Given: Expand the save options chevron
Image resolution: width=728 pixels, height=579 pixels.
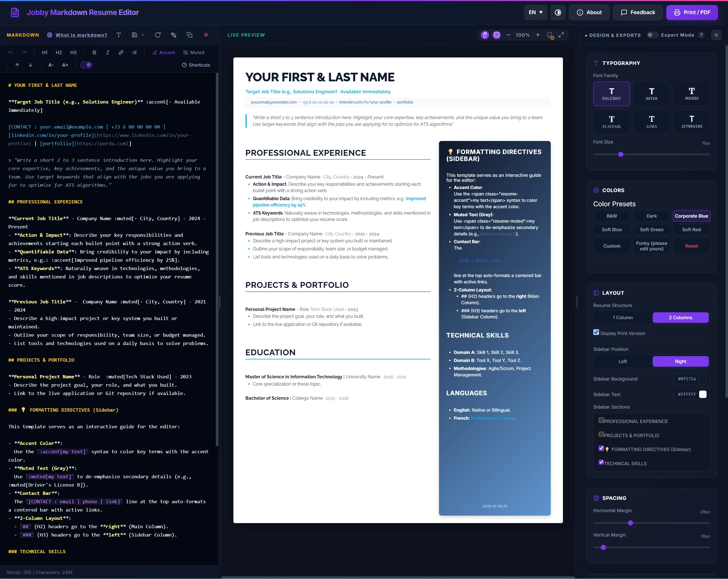Looking at the screenshot, I should [143, 35].
